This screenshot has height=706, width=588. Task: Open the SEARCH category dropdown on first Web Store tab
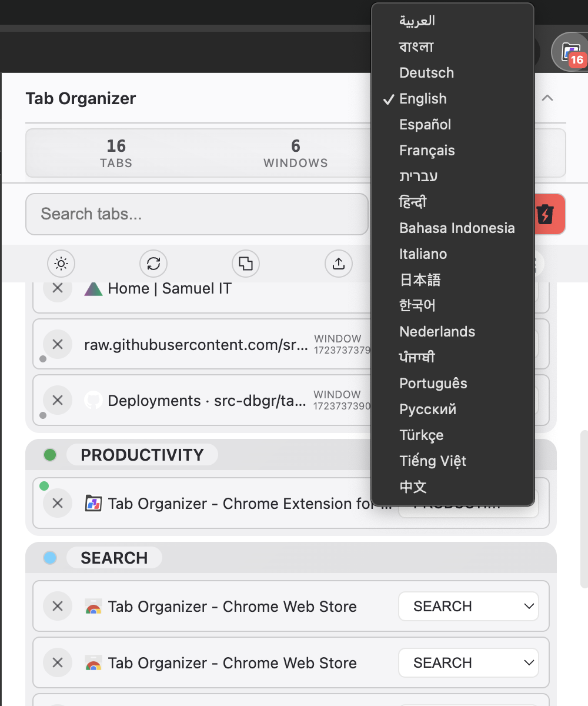pos(468,606)
